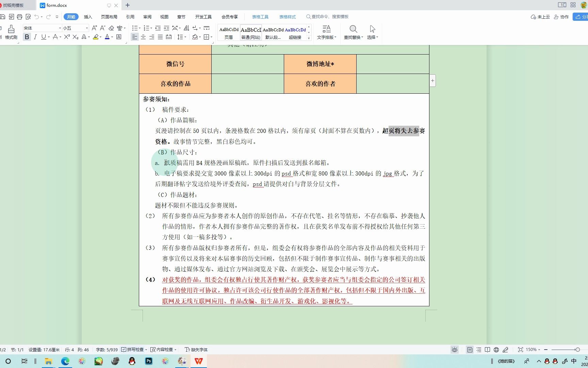Image resolution: width=588 pixels, height=368 pixels.
Task: Click the Undo arrow icon
Action: (x=36, y=17)
